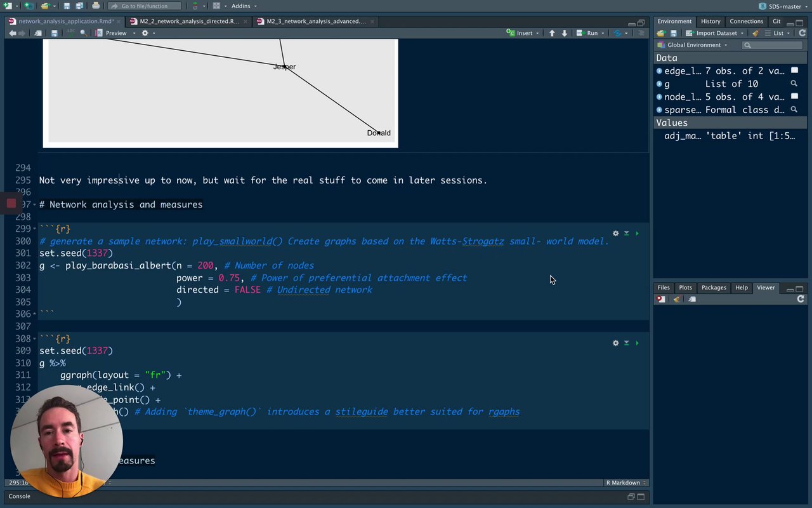This screenshot has height=508, width=812.
Task: Click the environment search box
Action: [772, 45]
